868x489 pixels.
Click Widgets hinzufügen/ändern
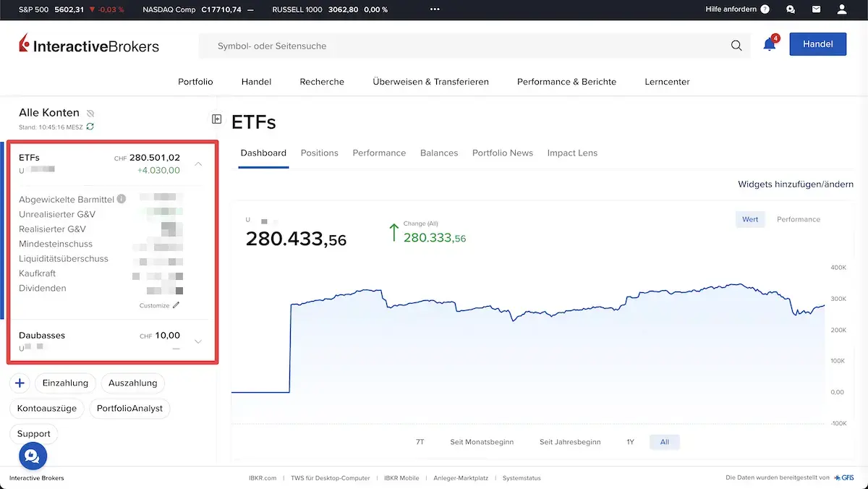click(796, 184)
